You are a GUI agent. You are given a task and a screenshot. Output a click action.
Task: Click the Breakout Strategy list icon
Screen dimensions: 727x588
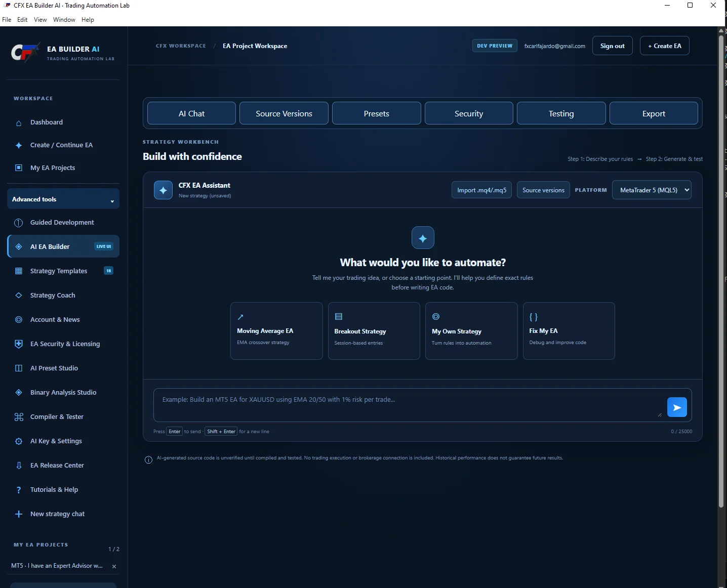click(x=339, y=316)
